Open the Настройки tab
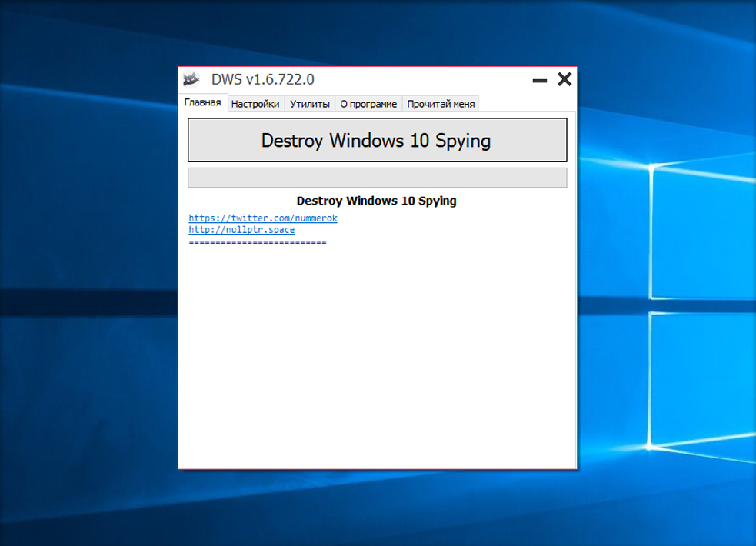The width and height of the screenshot is (756, 546). tap(255, 104)
